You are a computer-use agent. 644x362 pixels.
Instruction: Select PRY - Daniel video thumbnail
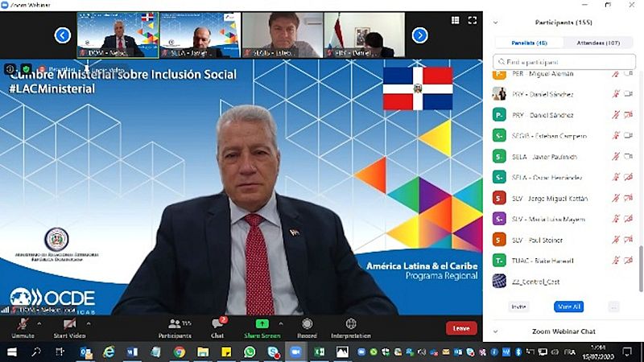point(365,35)
